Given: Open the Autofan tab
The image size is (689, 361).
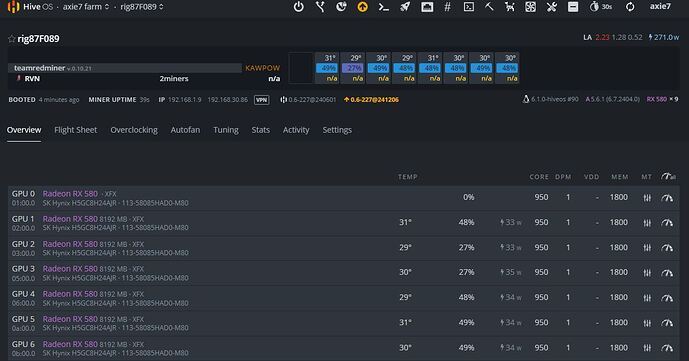Looking at the screenshot, I should (x=185, y=130).
